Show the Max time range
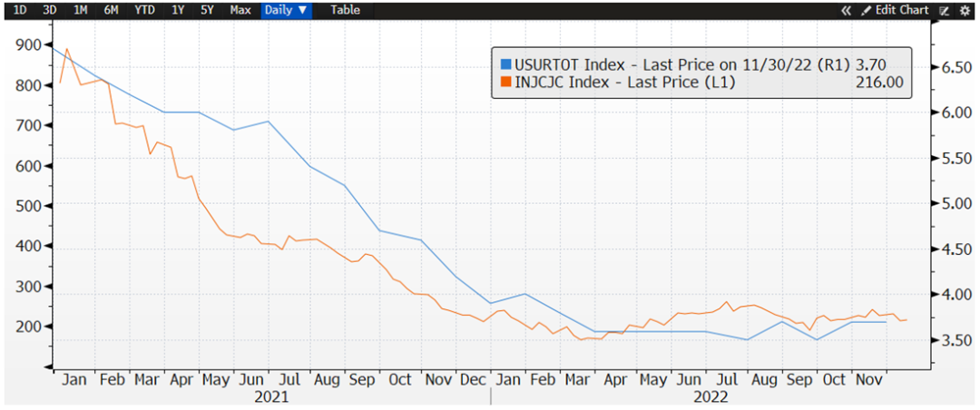980x410 pixels. coord(240,10)
